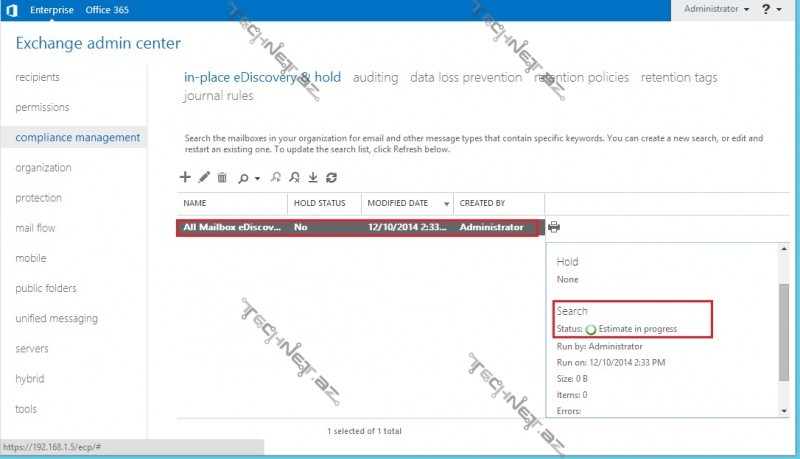Expand the Help dropdown arrow
The width and height of the screenshot is (800, 459).
pyautogui.click(x=779, y=9)
